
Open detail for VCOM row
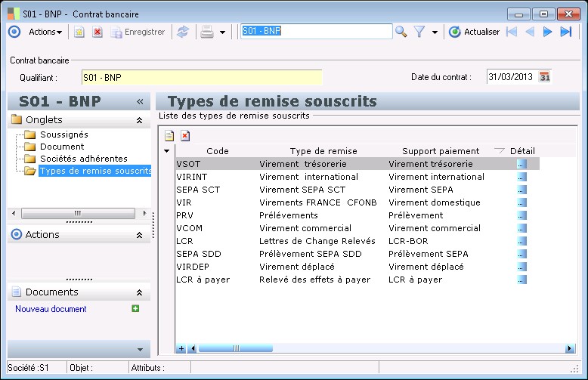pyautogui.click(x=521, y=228)
